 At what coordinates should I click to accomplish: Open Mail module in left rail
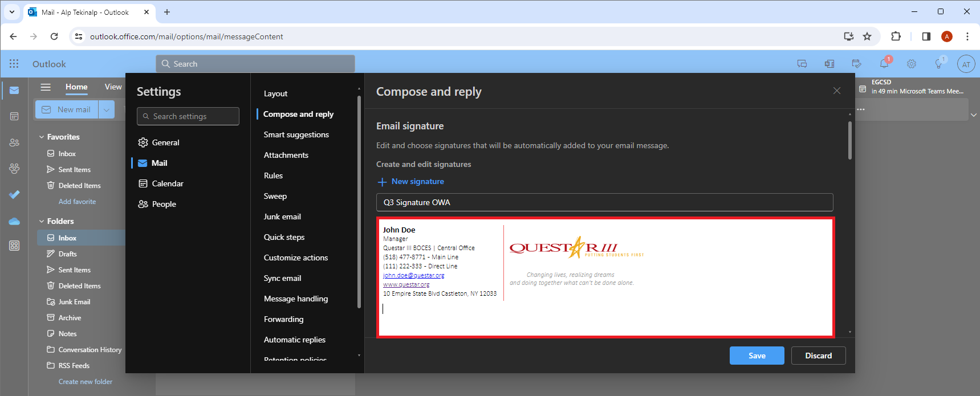tap(14, 91)
